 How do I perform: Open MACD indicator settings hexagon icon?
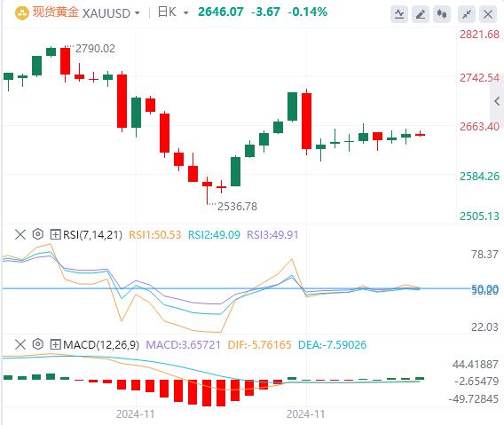coord(38,344)
